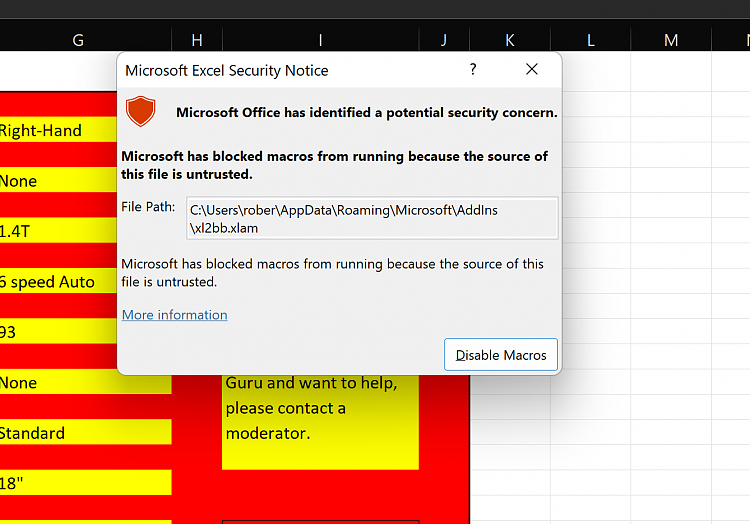Click the cell containing 93
The height and width of the screenshot is (524, 750).
click(x=58, y=332)
